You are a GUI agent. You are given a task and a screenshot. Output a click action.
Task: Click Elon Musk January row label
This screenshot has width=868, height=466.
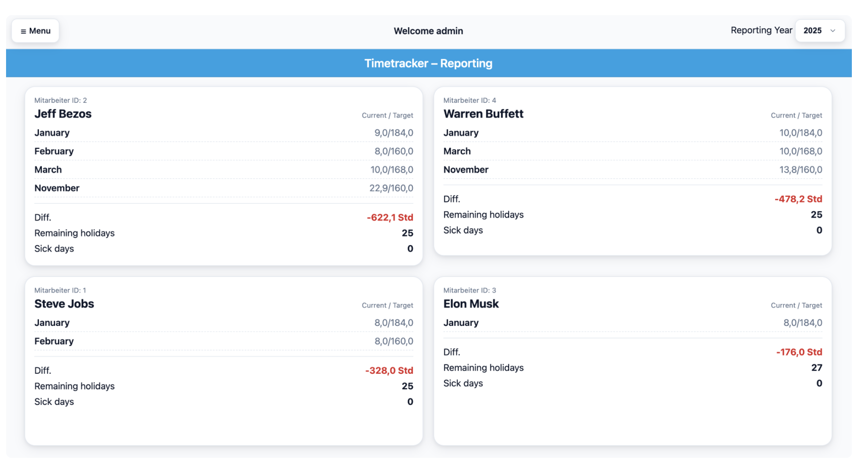461,323
